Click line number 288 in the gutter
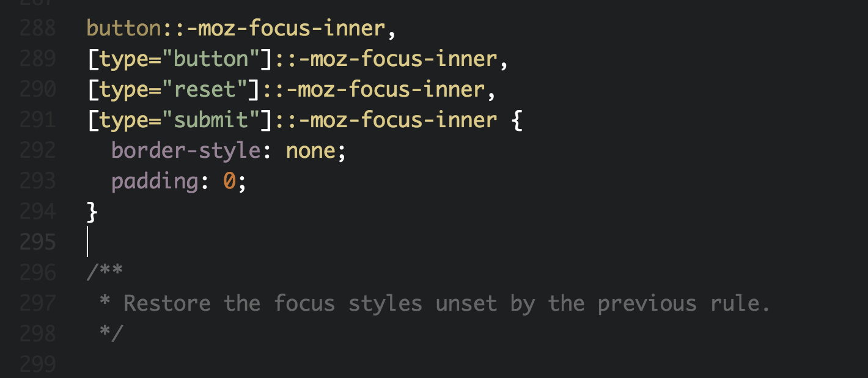The height and width of the screenshot is (378, 868). [38, 28]
